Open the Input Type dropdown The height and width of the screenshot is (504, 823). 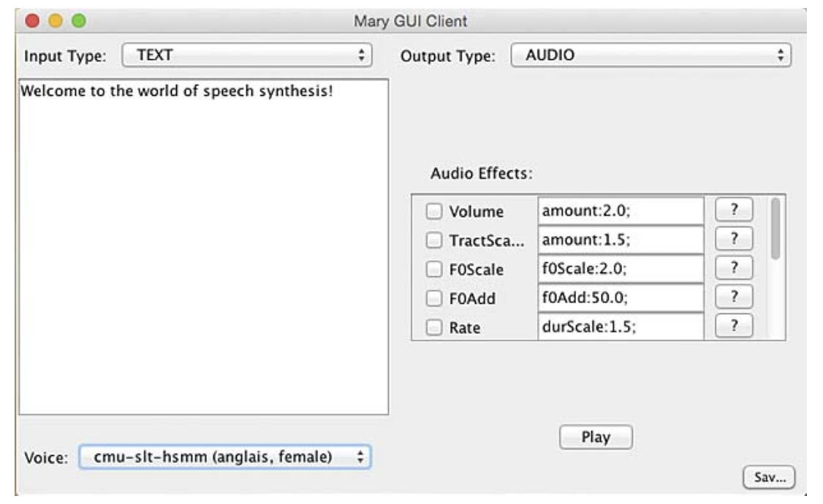coord(247,55)
